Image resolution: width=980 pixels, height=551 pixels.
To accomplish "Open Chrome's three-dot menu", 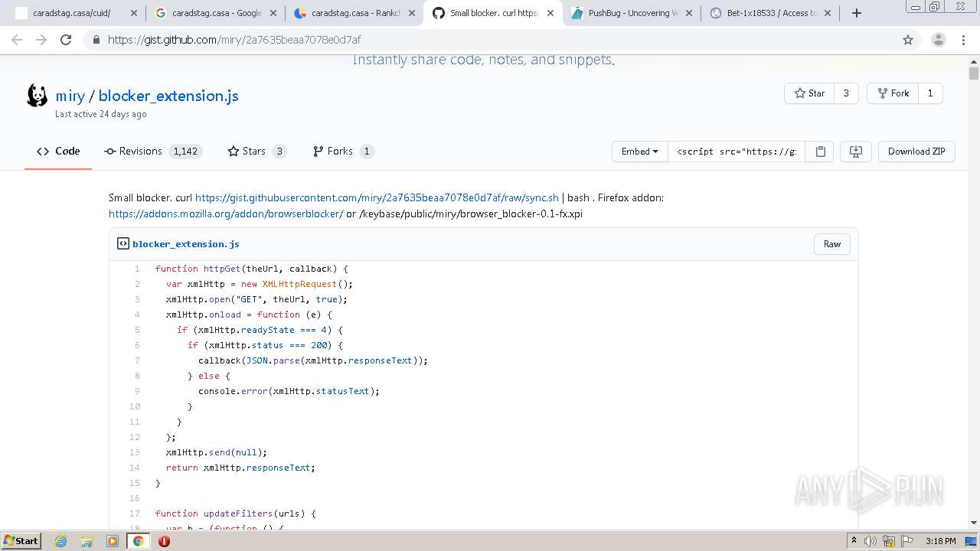I will (x=963, y=40).
